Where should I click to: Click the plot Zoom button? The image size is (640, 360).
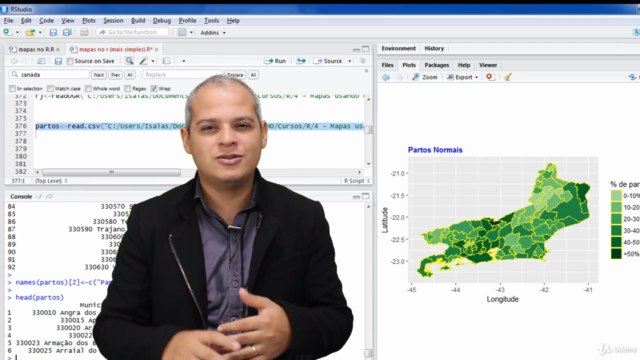pyautogui.click(x=425, y=77)
